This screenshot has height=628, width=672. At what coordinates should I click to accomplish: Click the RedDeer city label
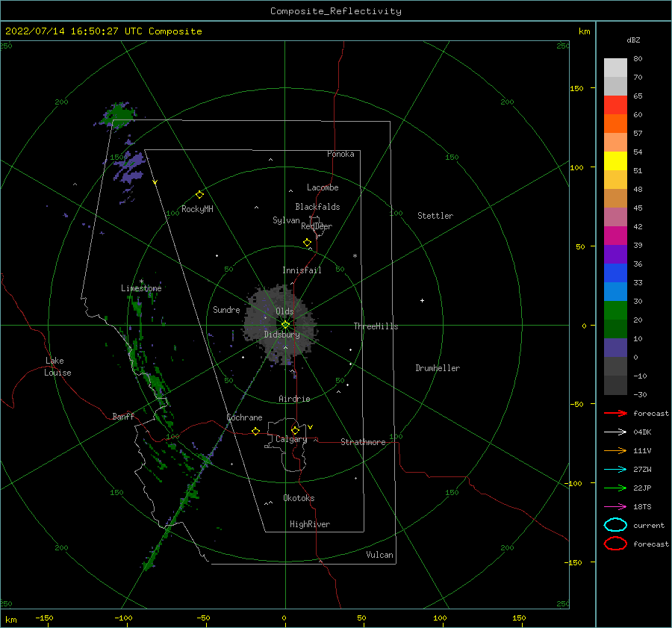(x=317, y=226)
